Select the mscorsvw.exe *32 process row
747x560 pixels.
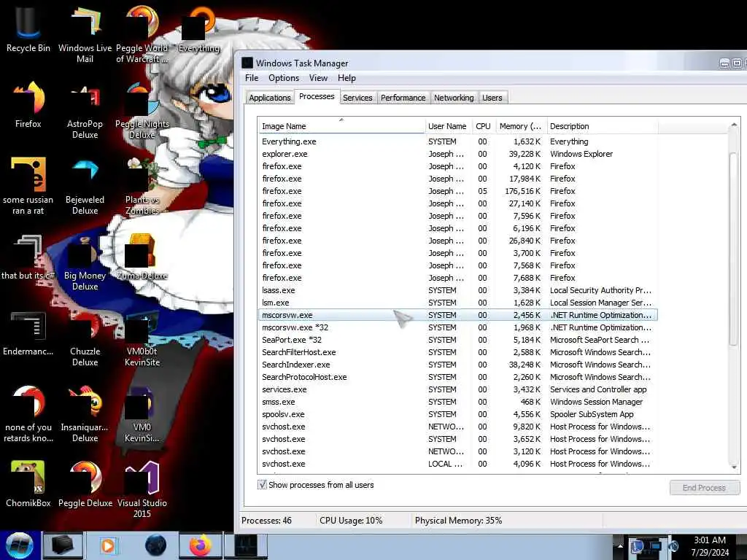pyautogui.click(x=457, y=327)
